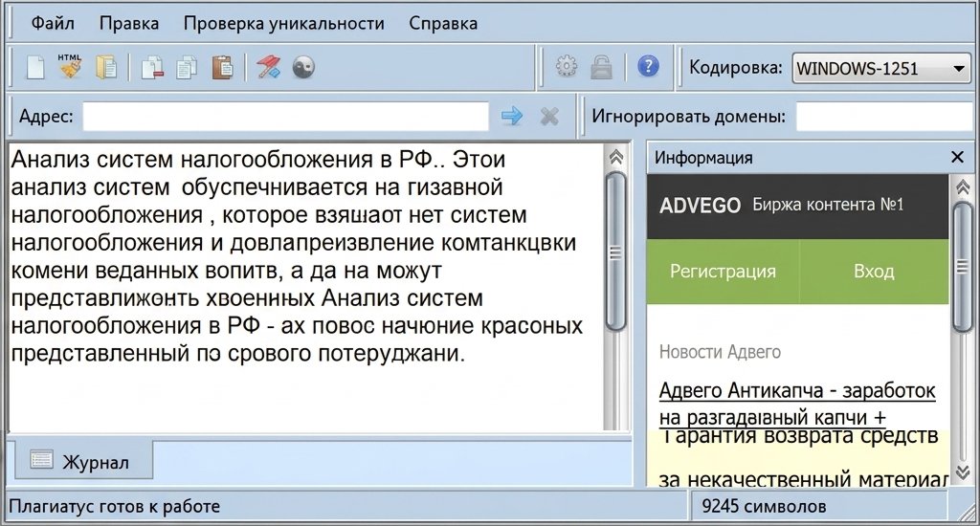The height and width of the screenshot is (526, 980).
Task: Click the Биржа контента №1 text
Action: (x=828, y=205)
